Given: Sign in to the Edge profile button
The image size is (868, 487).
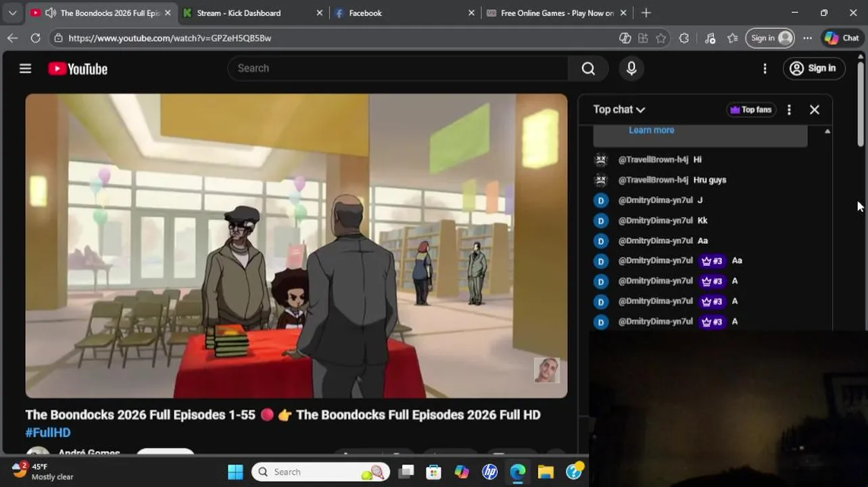Looking at the screenshot, I should pyautogui.click(x=771, y=38).
